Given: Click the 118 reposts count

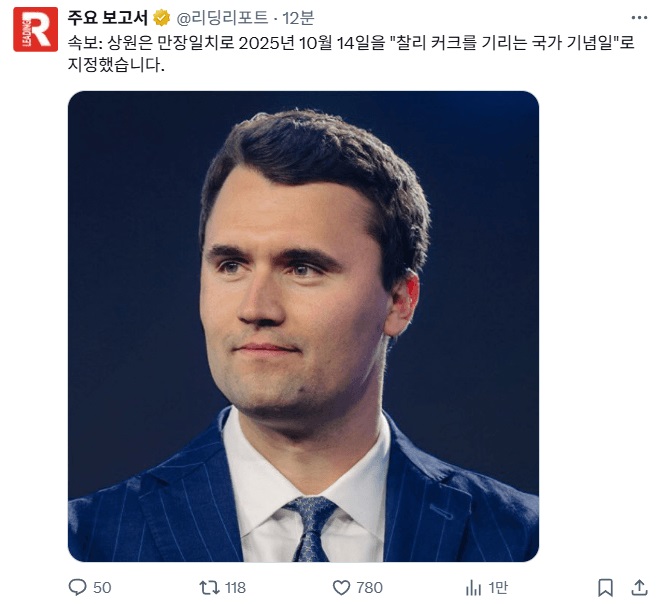Looking at the screenshot, I should pos(235,587).
